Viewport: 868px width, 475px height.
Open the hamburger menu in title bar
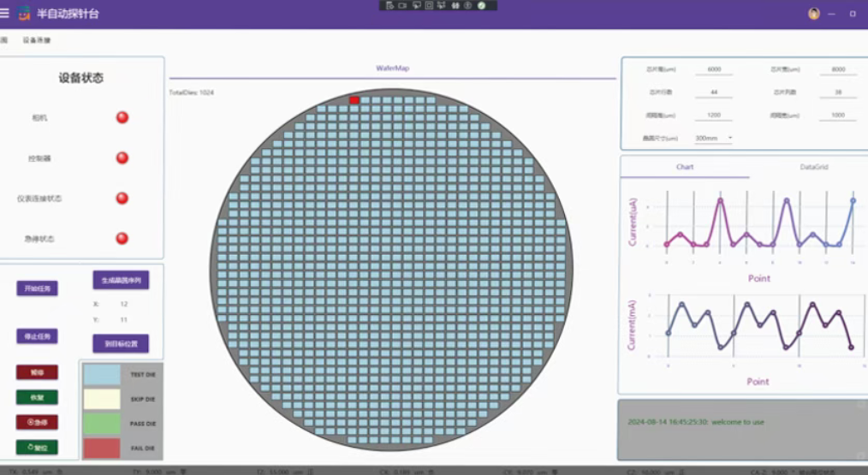5,13
